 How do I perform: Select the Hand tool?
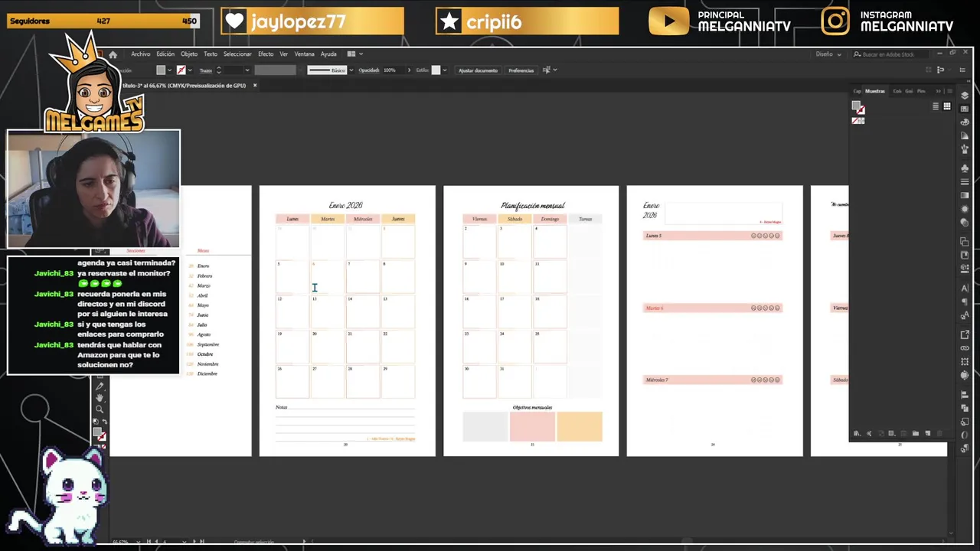[x=100, y=398]
